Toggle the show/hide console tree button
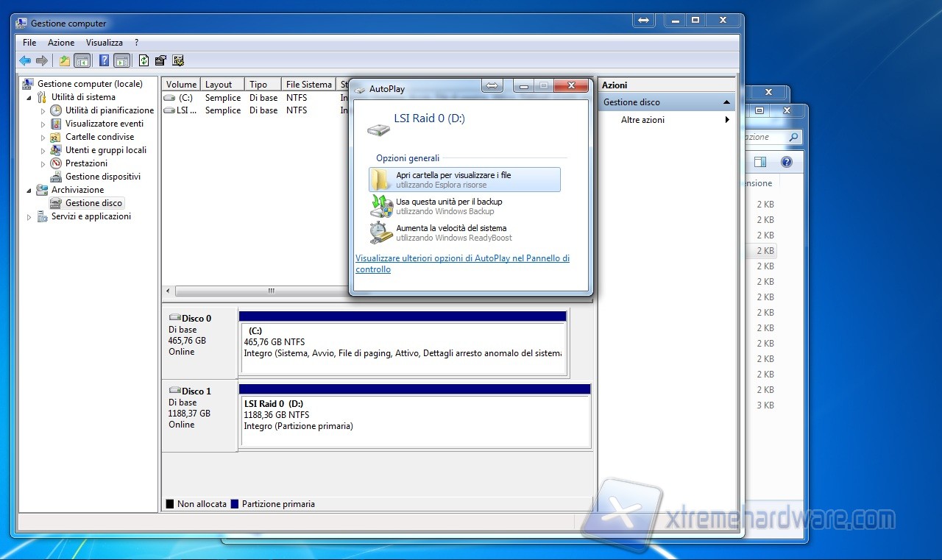Screen dimensions: 942x560 pos(82,61)
